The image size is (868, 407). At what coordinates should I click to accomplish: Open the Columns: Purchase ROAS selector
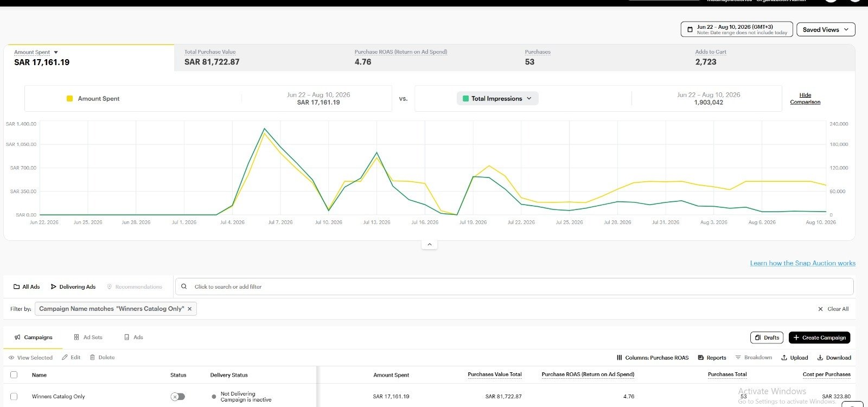[x=653, y=358]
